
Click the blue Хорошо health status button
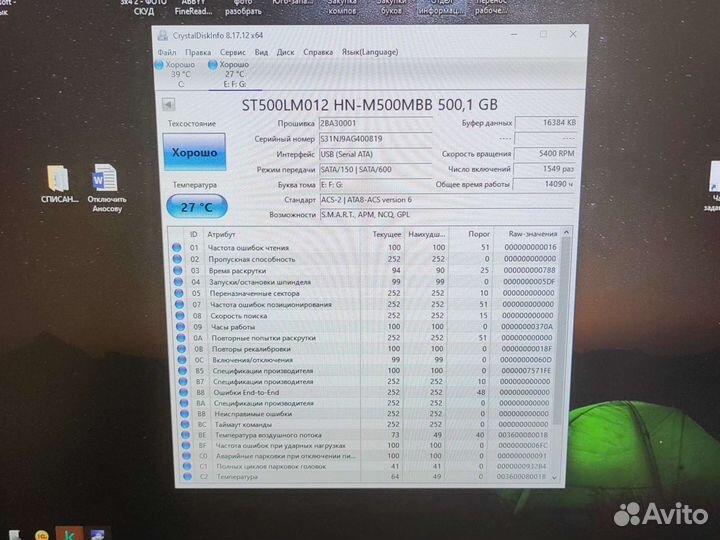tap(194, 153)
